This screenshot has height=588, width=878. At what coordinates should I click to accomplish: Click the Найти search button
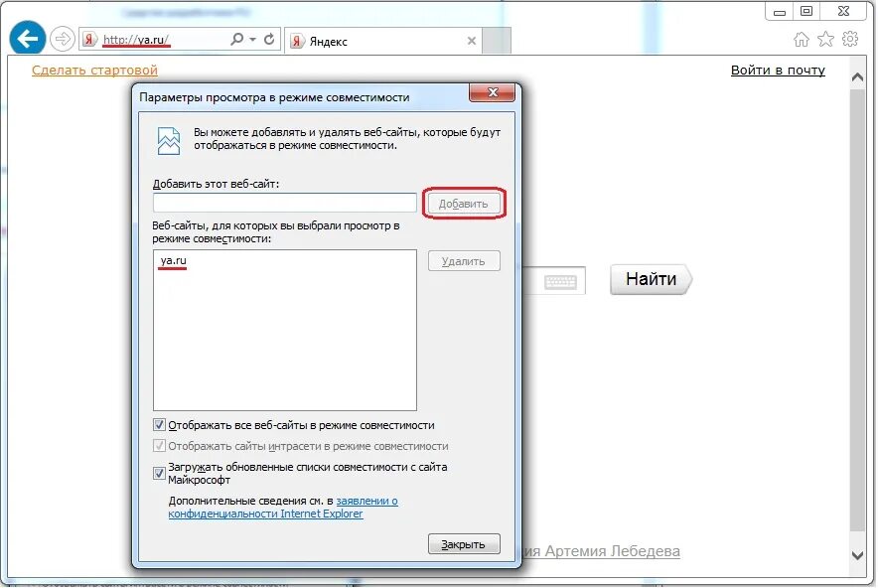(652, 279)
